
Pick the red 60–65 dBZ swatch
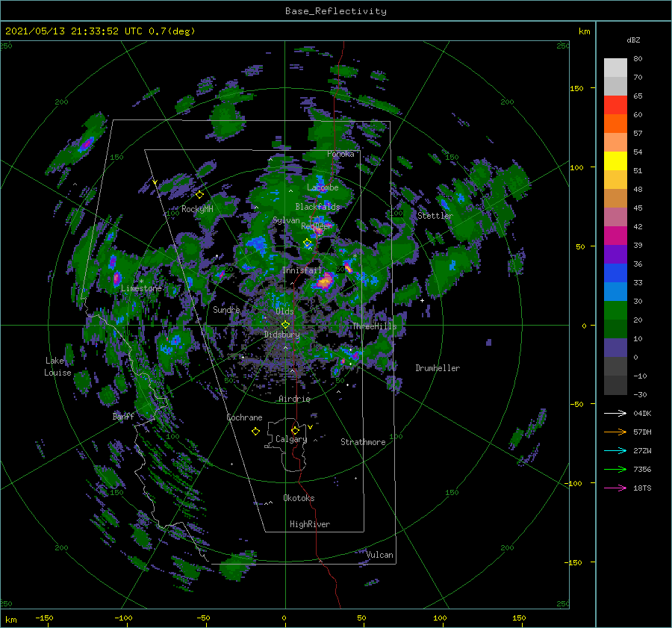pos(615,105)
